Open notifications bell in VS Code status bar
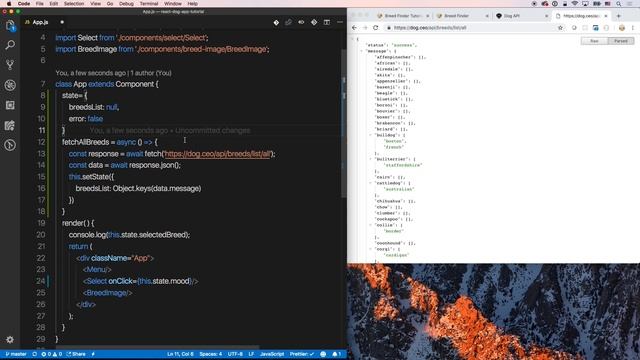640x360 pixels. click(337, 354)
